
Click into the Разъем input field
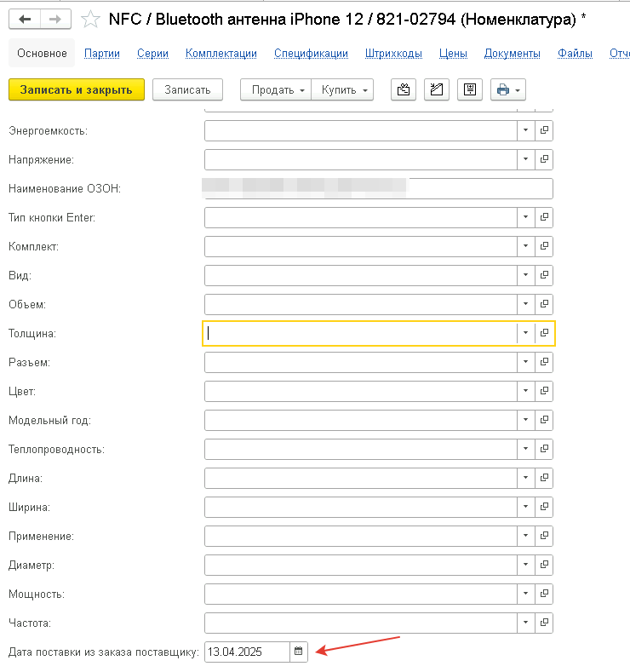coord(361,362)
